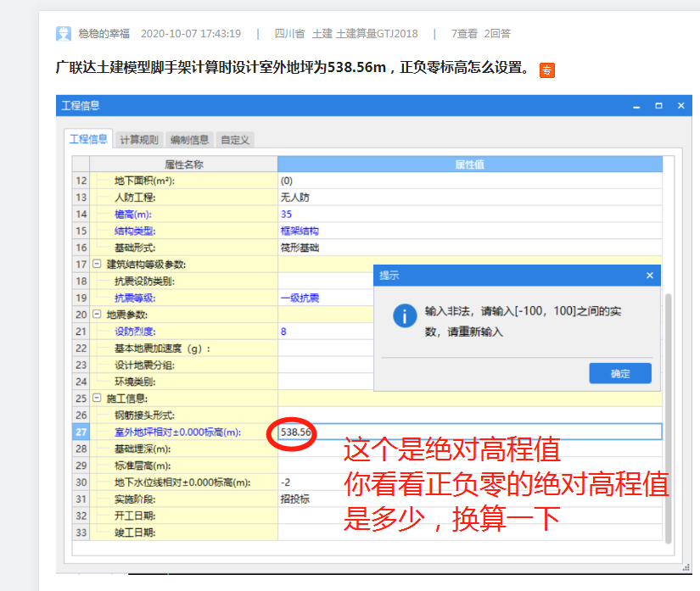The image size is (700, 591).
Task: Switch to the 计算规则 tab
Action: point(139,140)
